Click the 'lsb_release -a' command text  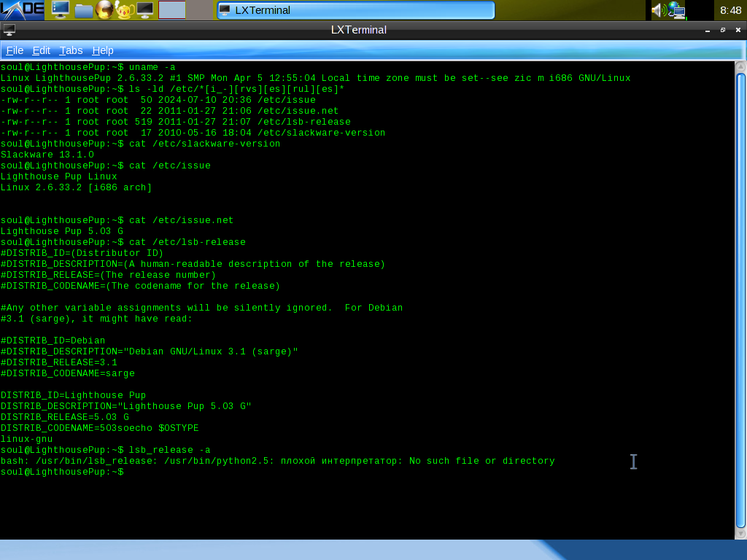point(169,451)
